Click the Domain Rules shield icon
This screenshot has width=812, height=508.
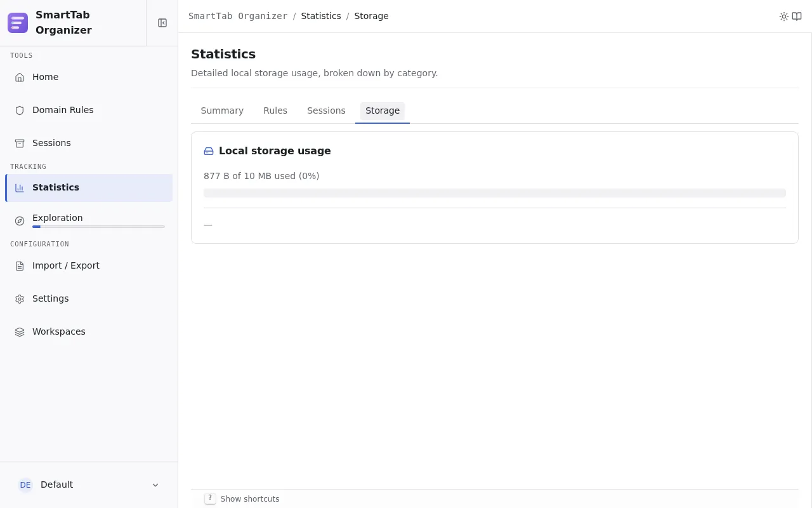tap(20, 110)
